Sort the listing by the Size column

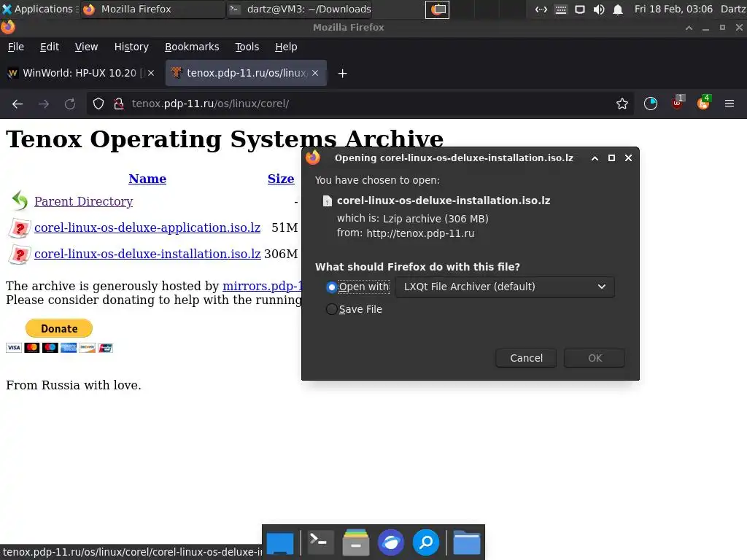[281, 179]
